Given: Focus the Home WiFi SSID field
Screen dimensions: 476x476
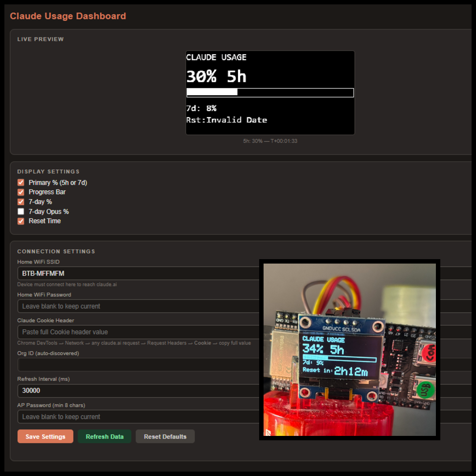Looking at the screenshot, I should [x=138, y=273].
